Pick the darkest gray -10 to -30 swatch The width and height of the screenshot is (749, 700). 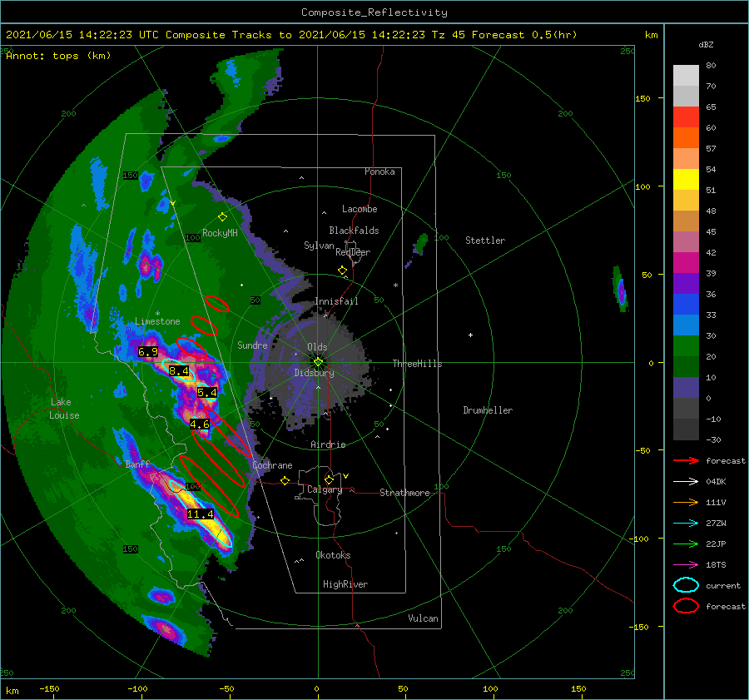pyautogui.click(x=686, y=429)
